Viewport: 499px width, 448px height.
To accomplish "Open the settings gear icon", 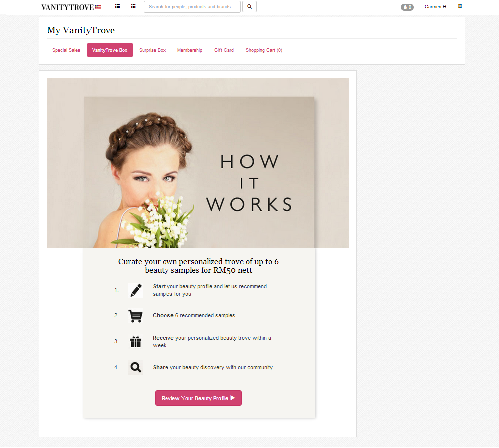I will (x=460, y=6).
